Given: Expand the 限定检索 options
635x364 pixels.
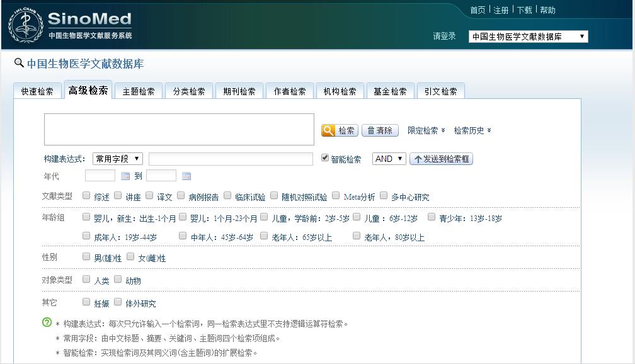Looking at the screenshot, I should click(x=426, y=130).
